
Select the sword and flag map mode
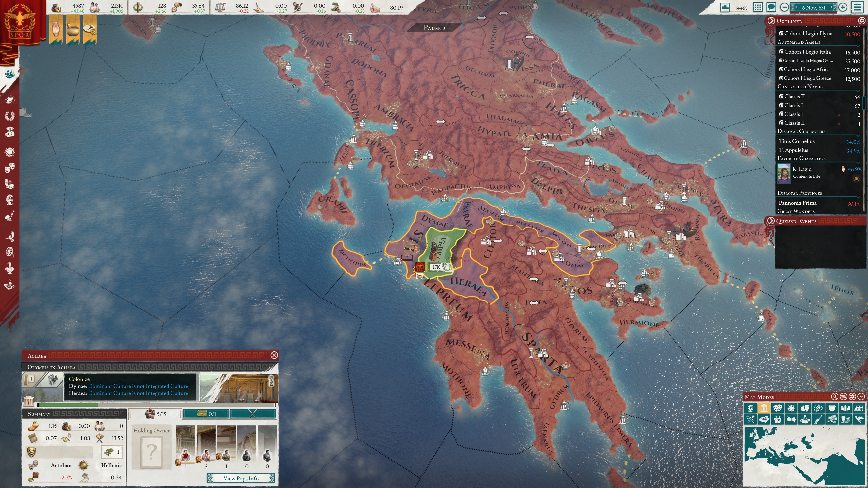[859, 419]
